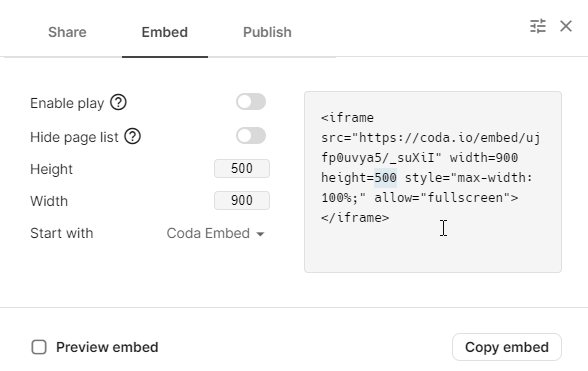Switch to the Publish tab
588x371 pixels.
pos(267,32)
